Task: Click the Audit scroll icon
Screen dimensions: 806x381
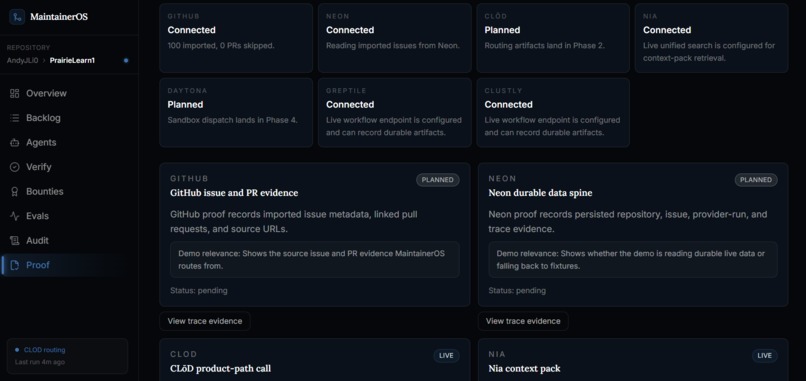Action: (x=14, y=241)
